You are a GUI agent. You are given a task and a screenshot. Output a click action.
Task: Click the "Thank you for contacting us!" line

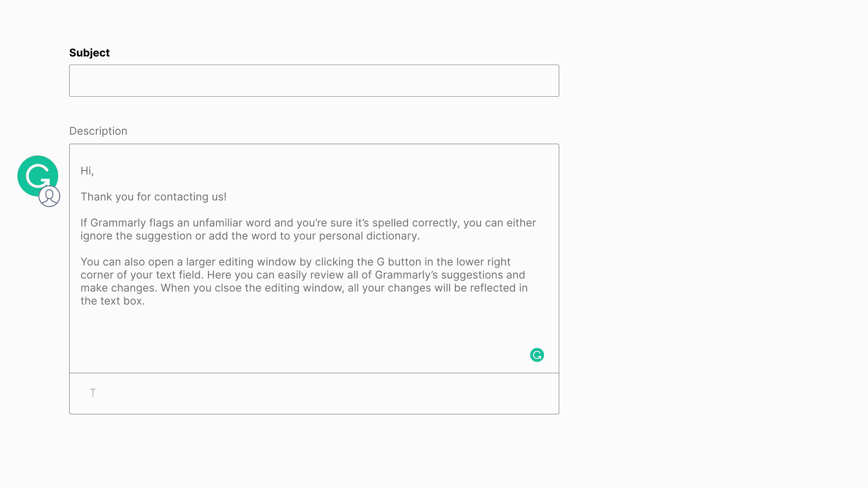coord(153,197)
